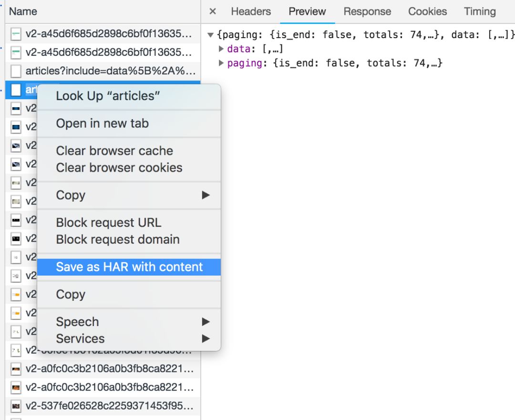Select Block request URL
Image resolution: width=515 pixels, height=420 pixels.
pos(109,223)
